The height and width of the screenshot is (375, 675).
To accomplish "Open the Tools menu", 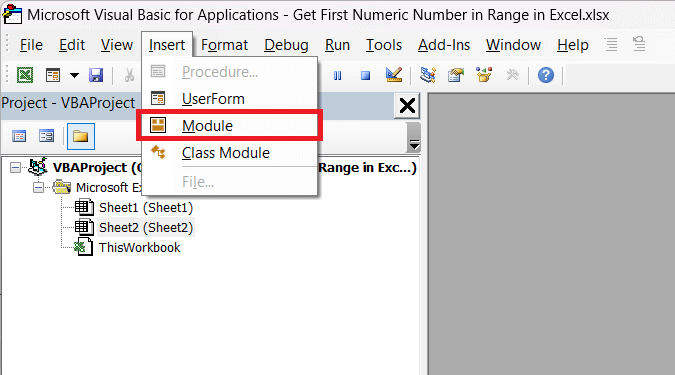I will pos(384,45).
